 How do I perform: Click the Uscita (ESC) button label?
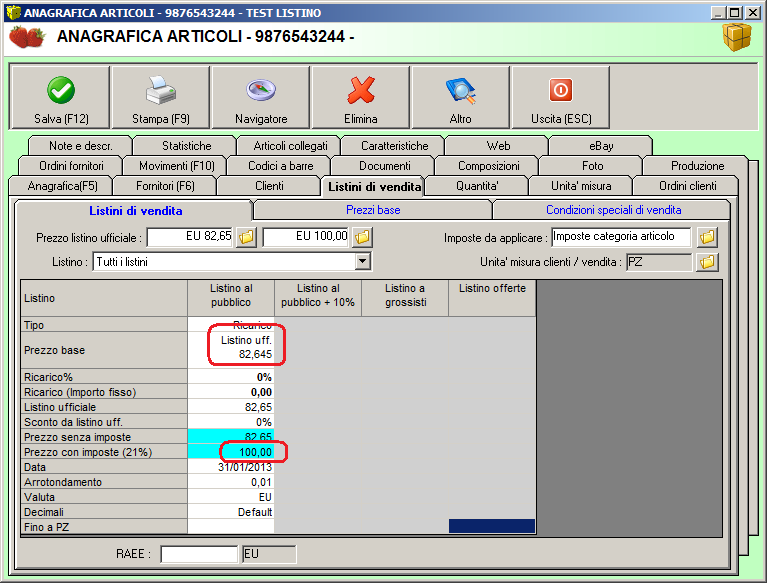coord(561,119)
